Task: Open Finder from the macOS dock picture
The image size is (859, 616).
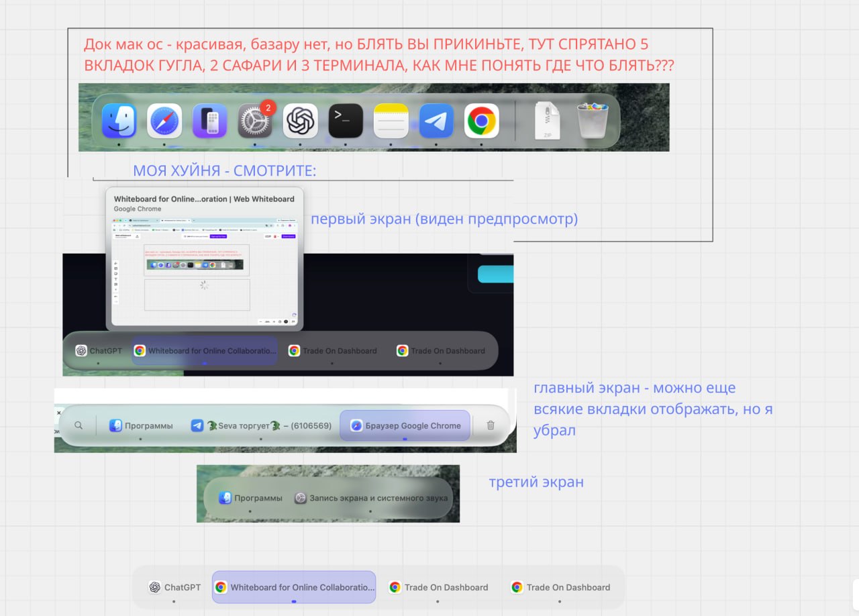Action: tap(119, 121)
